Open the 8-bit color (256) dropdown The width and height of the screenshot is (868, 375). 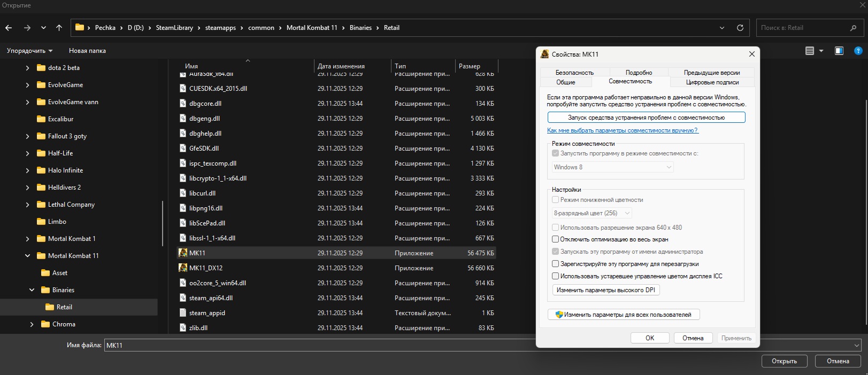tap(592, 213)
